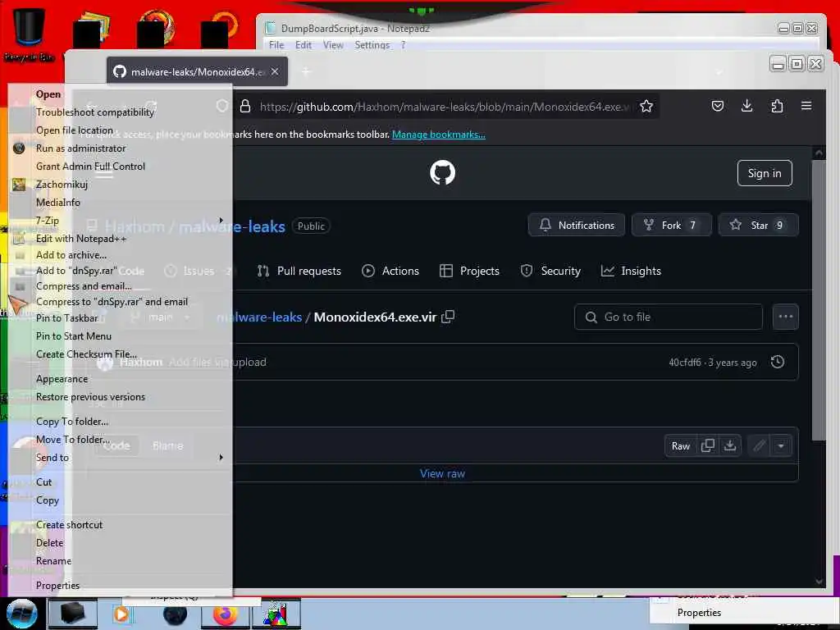This screenshot has width=840, height=630.
Task: Star the malware-leaks repository
Action: tap(759, 225)
